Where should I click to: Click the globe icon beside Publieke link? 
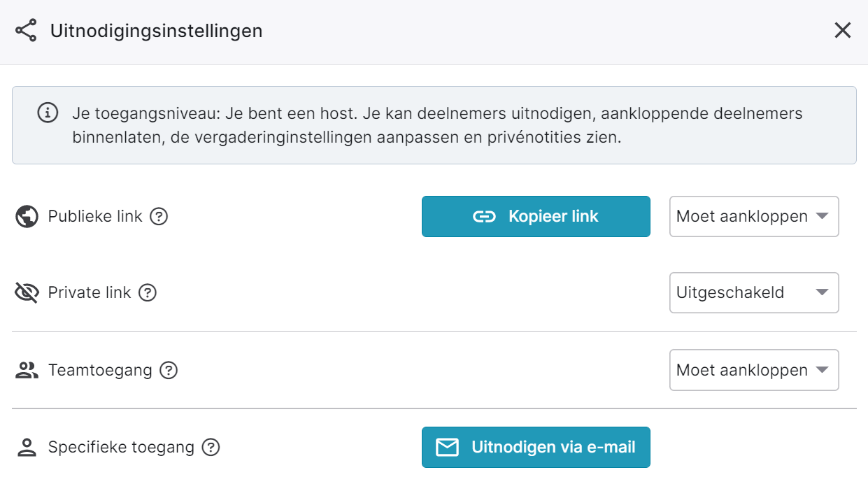[27, 217]
